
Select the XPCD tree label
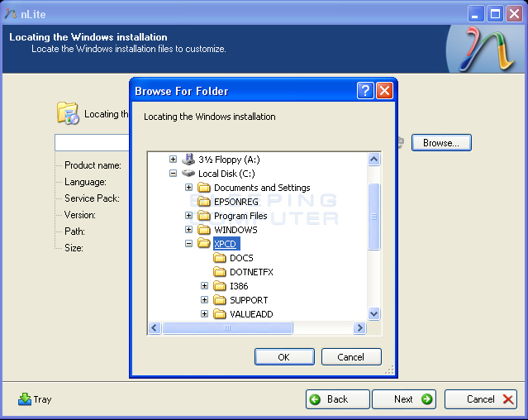226,244
